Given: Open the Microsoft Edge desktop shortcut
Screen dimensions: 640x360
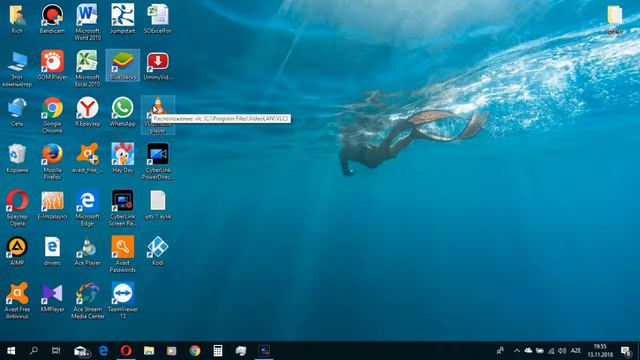Looking at the screenshot, I should (87, 208).
